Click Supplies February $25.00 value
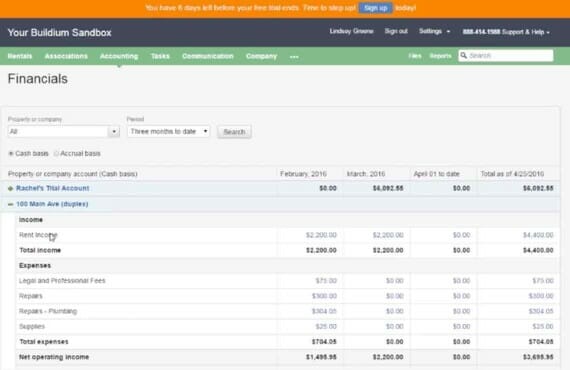 pos(326,326)
